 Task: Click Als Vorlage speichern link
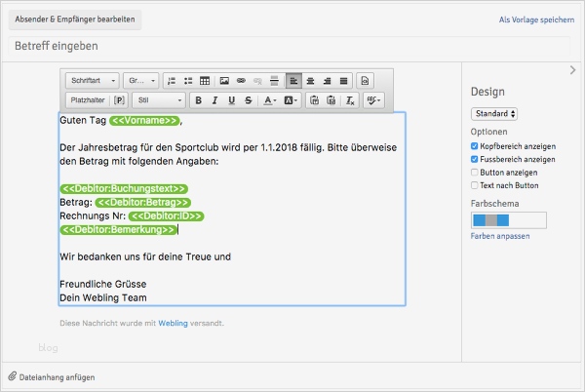pyautogui.click(x=536, y=20)
